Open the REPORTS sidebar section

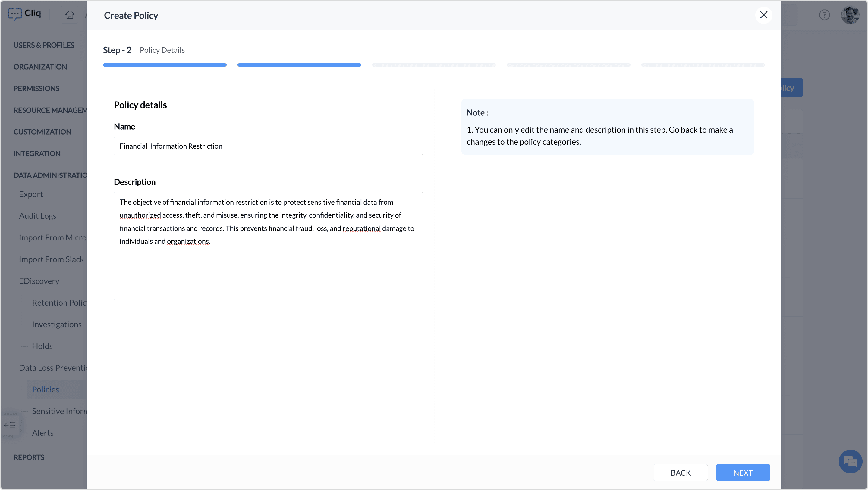(x=29, y=457)
